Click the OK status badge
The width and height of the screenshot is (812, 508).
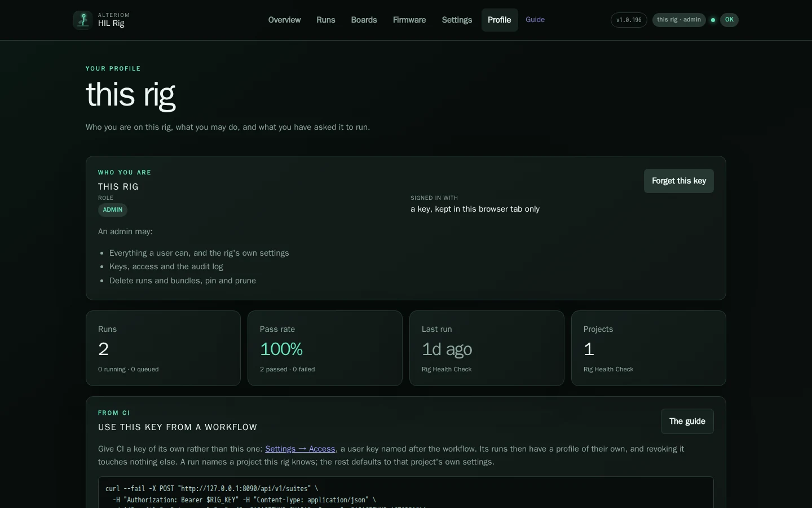729,20
